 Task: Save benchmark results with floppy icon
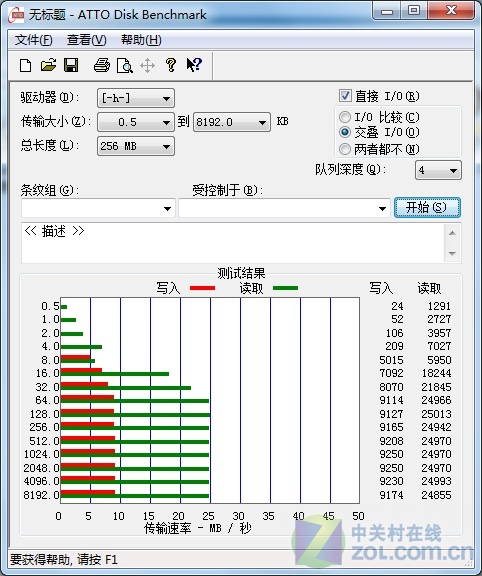click(x=71, y=65)
